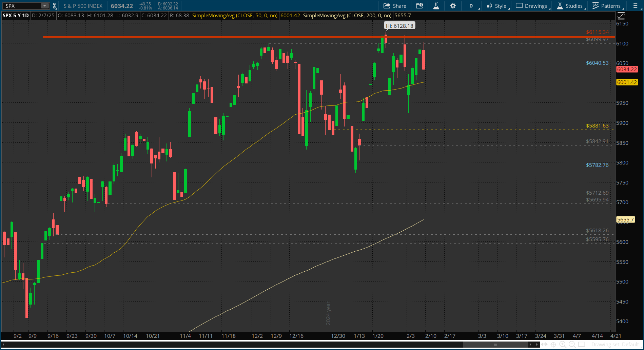
Task: Click the 12/30 date on time axis
Action: click(338, 336)
